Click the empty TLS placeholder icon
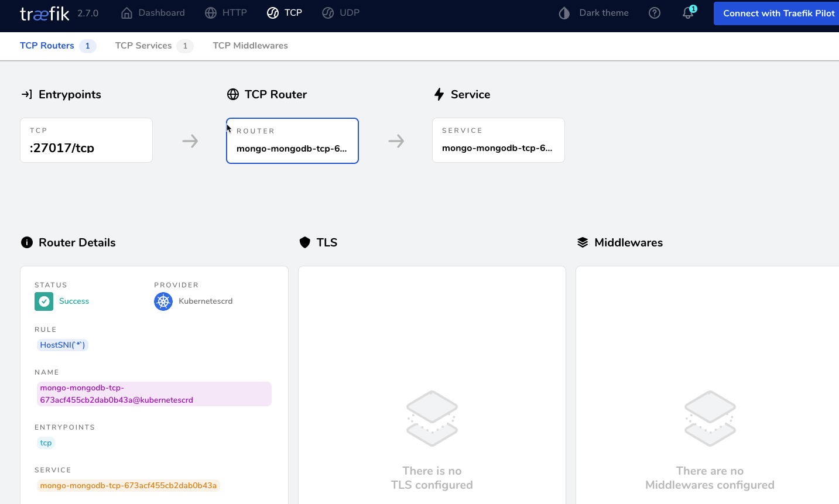Image resolution: width=839 pixels, height=504 pixels. click(x=432, y=419)
